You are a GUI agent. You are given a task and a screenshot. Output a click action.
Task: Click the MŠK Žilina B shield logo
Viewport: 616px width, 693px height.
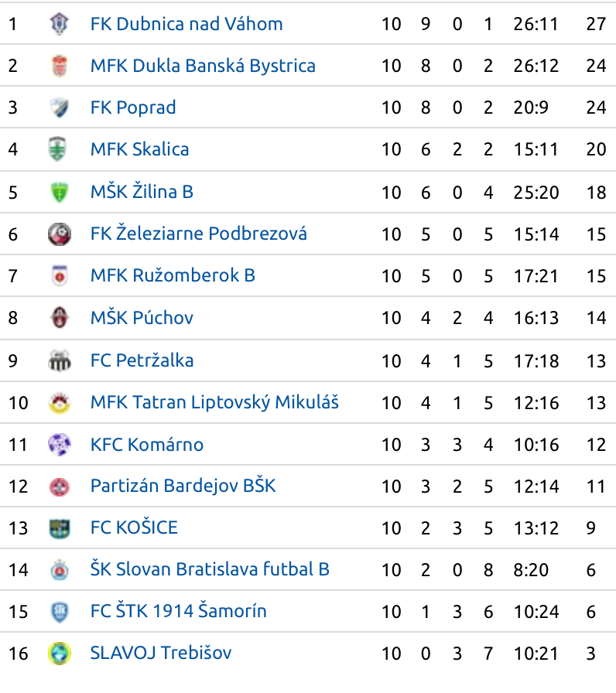coord(60,192)
